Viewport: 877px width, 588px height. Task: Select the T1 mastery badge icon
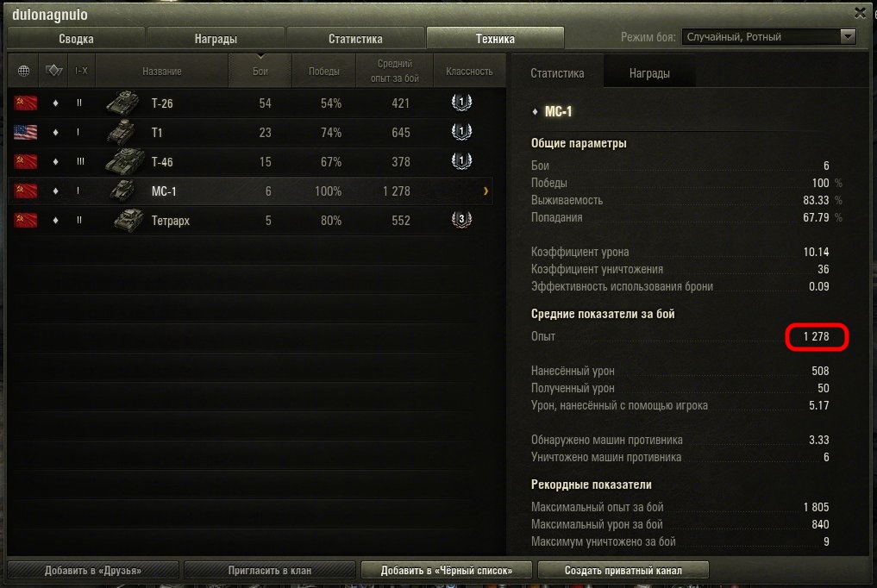click(461, 132)
